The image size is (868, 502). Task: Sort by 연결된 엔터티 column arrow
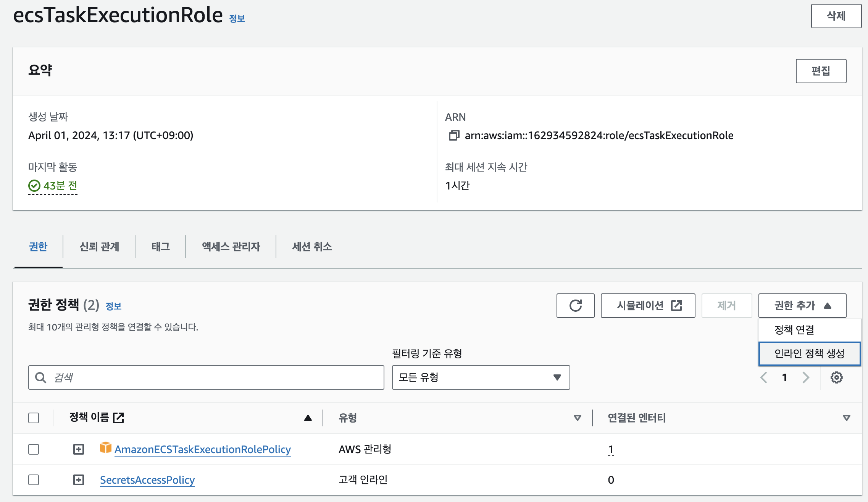point(846,418)
